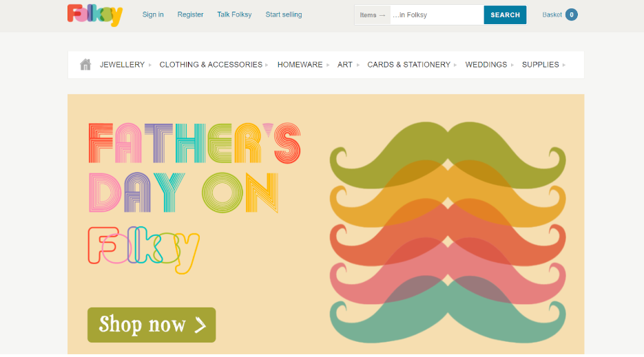This screenshot has width=644, height=357.
Task: Click the Sign in link
Action: tap(153, 14)
